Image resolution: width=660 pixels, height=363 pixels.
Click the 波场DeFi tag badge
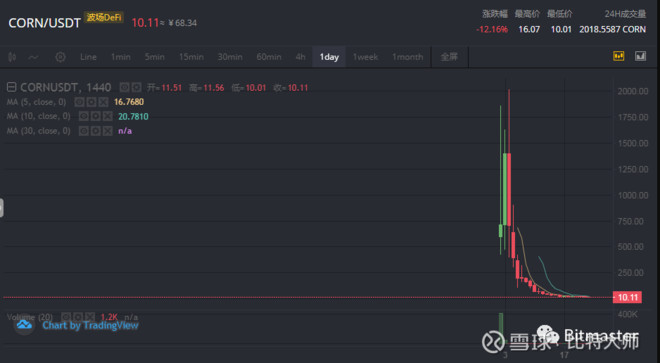(x=104, y=17)
